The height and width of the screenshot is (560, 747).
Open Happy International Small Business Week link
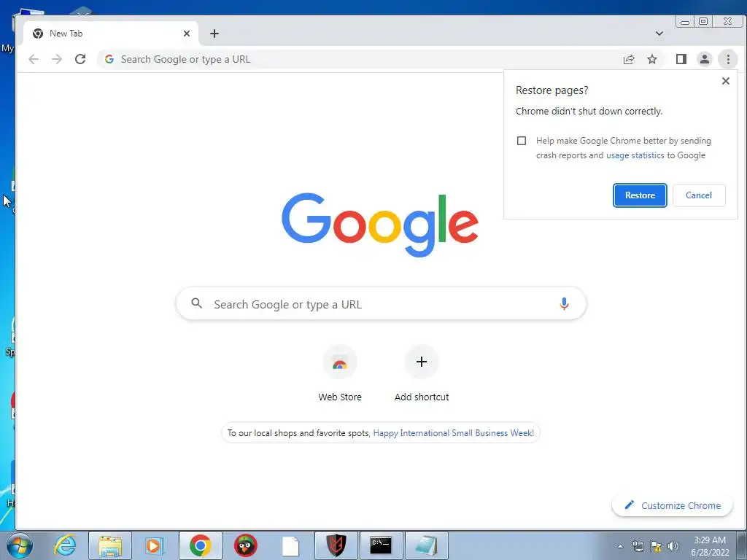pos(454,433)
